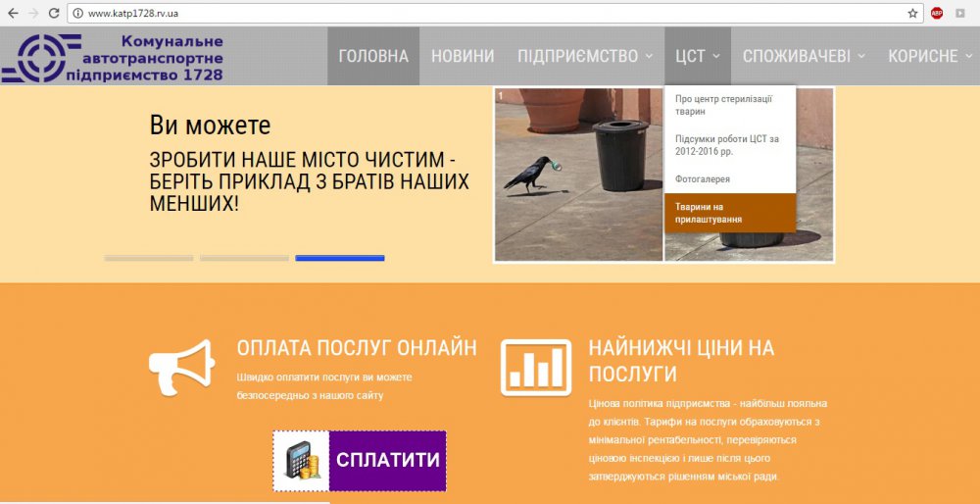Select the active blue slider indicator
The height and width of the screenshot is (504, 980).
point(339,258)
